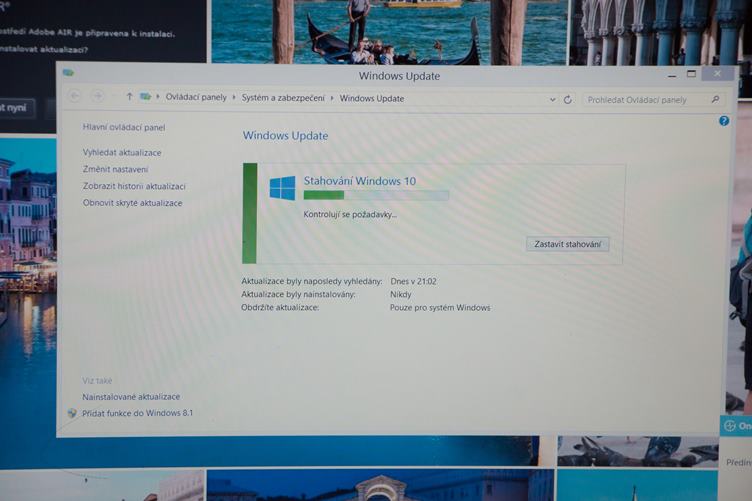Click the Control Panel icon in address bar
This screenshot has height=501, width=752.
145,97
